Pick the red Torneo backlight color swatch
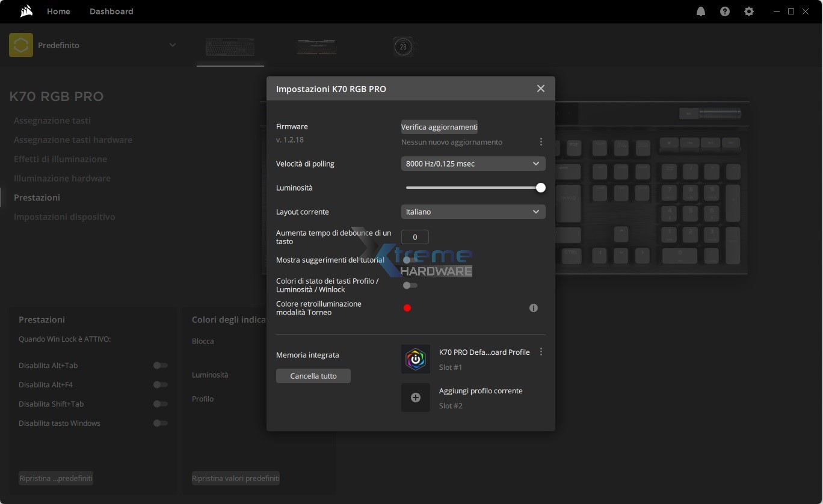Screen dimensions: 823x504 point(407,308)
